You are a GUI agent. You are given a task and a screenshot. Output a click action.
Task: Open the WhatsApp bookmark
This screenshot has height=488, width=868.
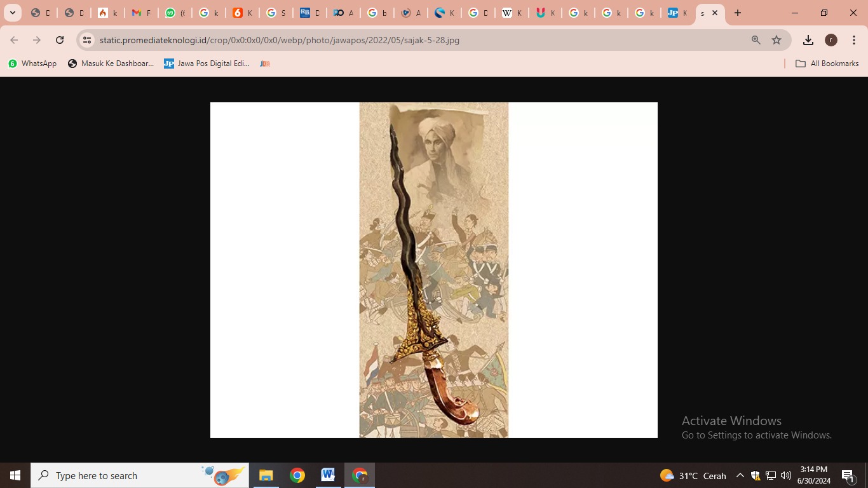pos(32,64)
